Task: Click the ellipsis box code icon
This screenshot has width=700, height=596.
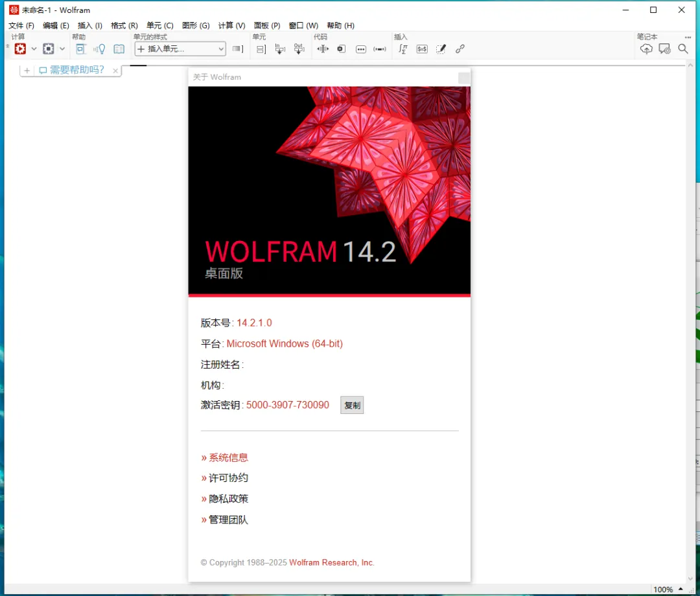Action: (361, 49)
